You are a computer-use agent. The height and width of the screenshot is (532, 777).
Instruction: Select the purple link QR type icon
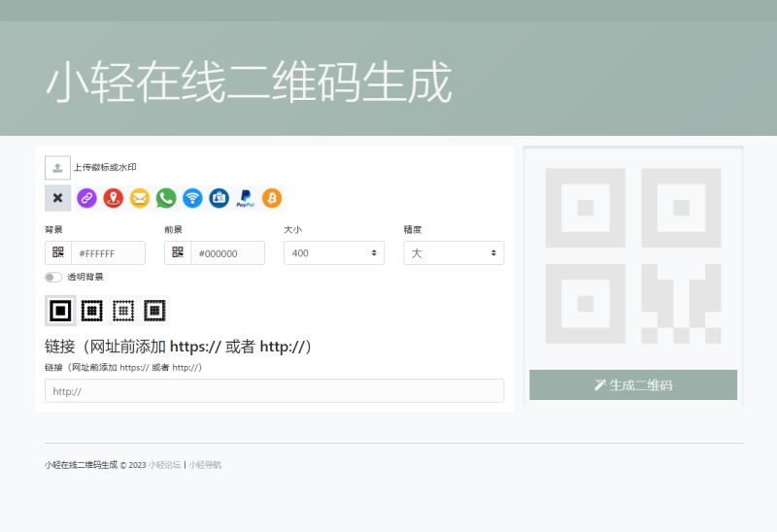click(86, 198)
